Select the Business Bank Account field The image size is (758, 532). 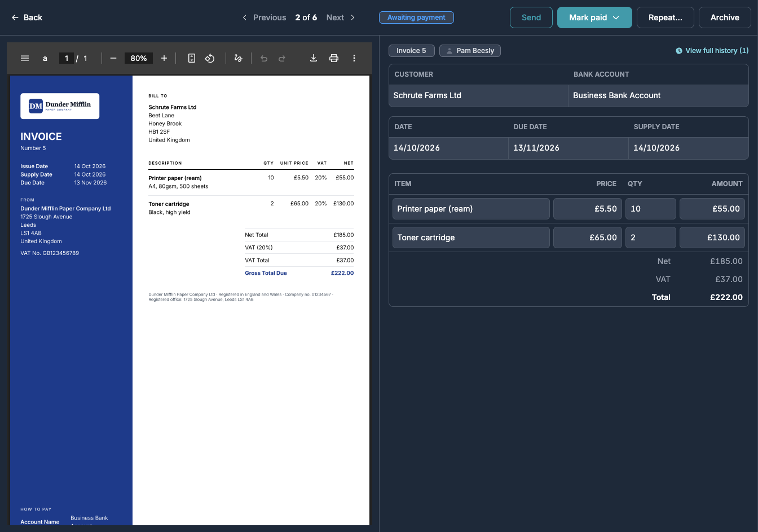click(x=658, y=95)
